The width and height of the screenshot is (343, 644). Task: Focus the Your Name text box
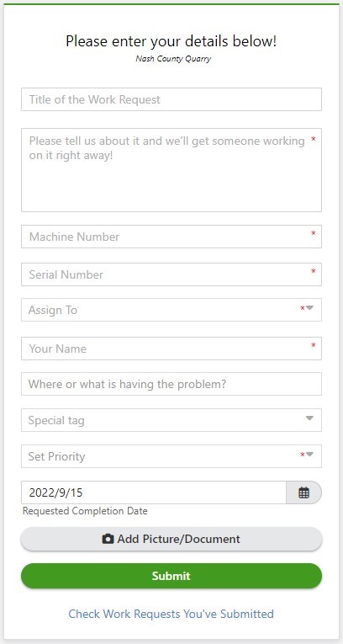click(x=171, y=349)
